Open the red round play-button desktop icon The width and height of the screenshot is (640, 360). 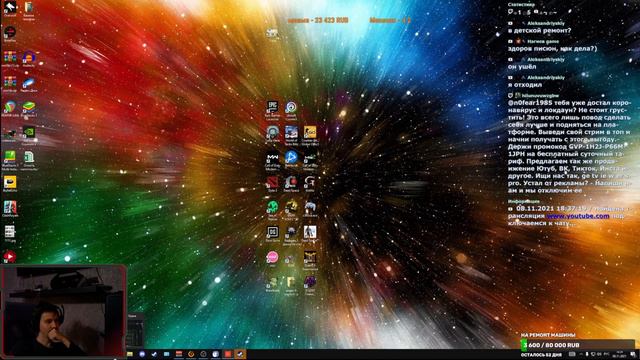point(9,256)
